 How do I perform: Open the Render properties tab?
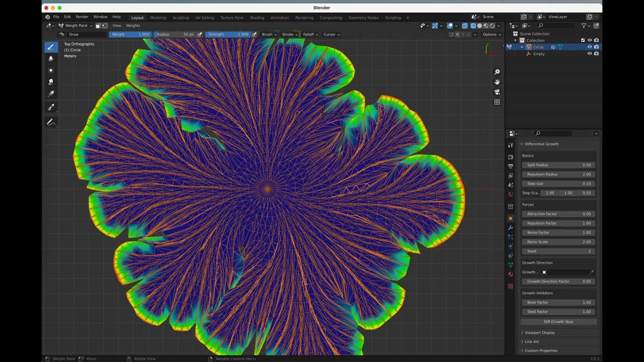[x=511, y=157]
